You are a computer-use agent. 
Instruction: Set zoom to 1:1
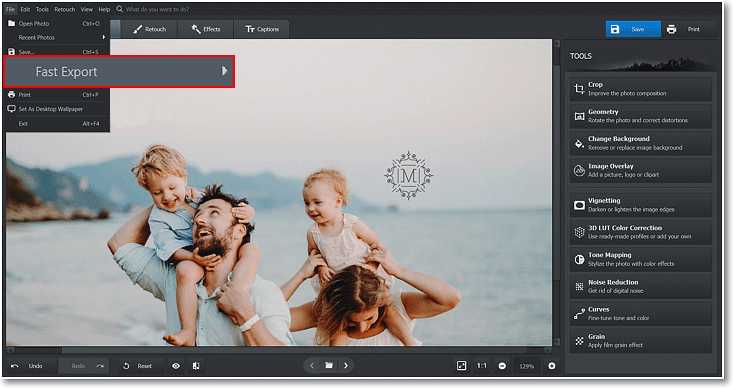pyautogui.click(x=481, y=366)
